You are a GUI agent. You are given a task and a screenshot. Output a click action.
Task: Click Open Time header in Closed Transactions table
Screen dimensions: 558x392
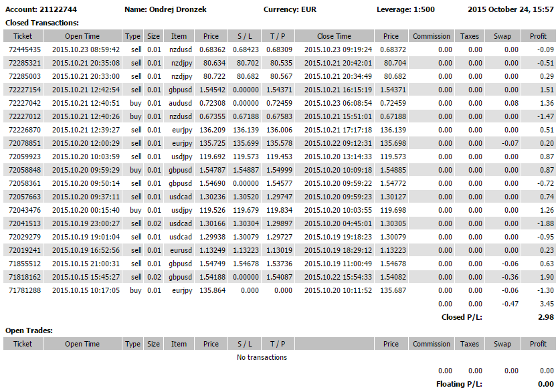pos(82,36)
